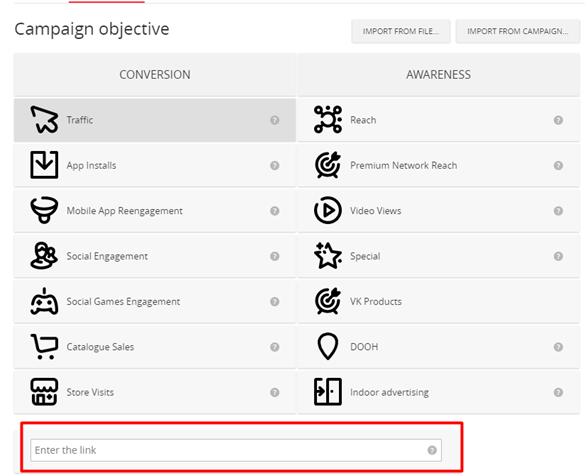Choose the Social Games Engagement gamepad icon
This screenshot has width=585, height=475.
pyautogui.click(x=44, y=301)
